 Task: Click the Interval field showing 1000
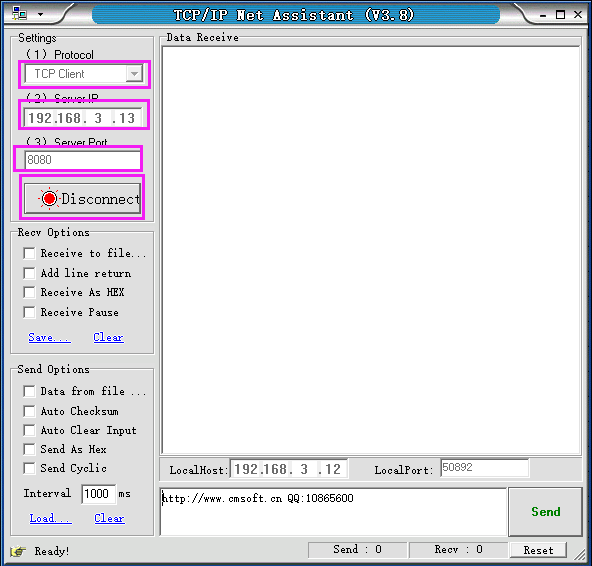[x=99, y=494]
